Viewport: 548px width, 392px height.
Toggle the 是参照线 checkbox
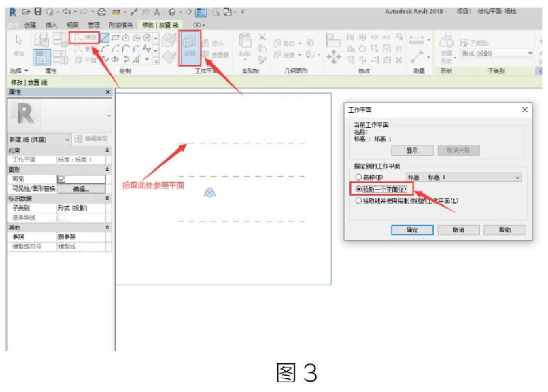62,218
